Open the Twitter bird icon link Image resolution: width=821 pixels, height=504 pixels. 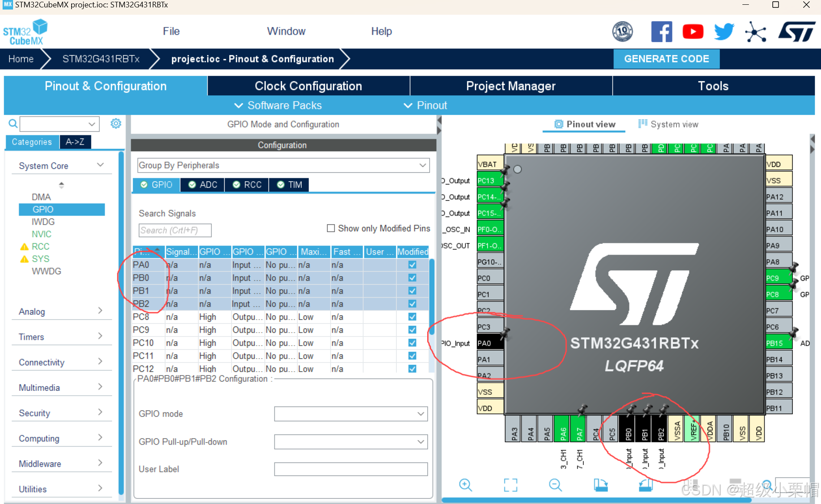point(724,32)
